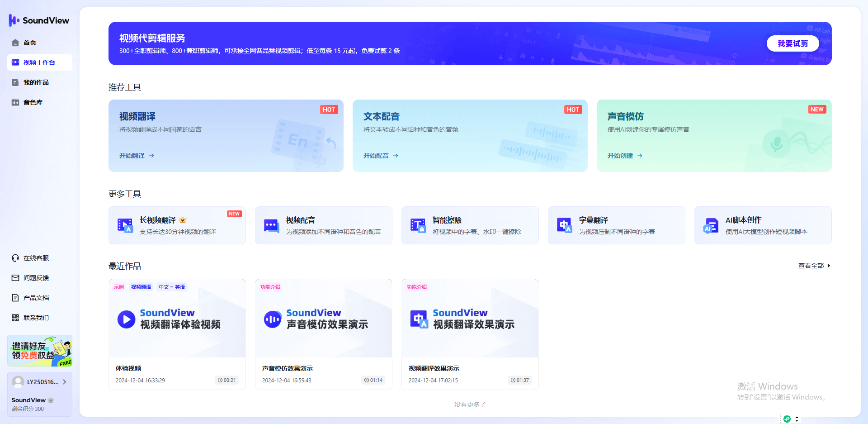Click the 视频翻译 tag on 体验视频
Screen dimensions: 868x424
pyautogui.click(x=141, y=287)
